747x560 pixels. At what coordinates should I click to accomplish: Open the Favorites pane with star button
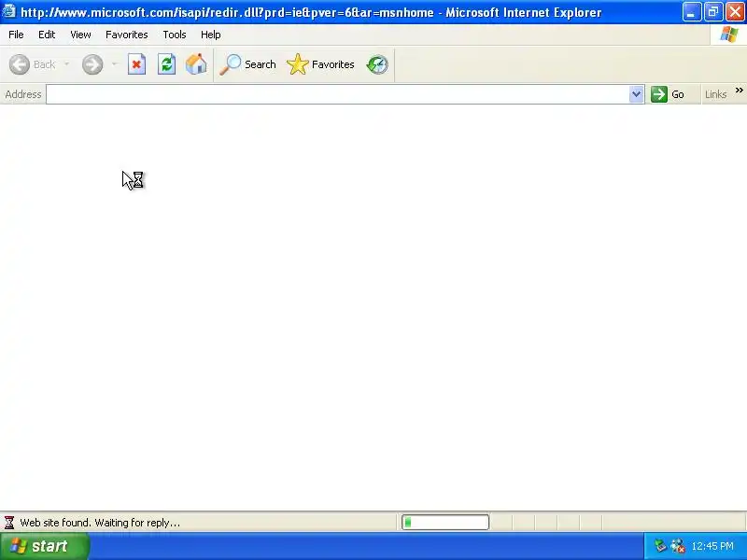point(320,64)
